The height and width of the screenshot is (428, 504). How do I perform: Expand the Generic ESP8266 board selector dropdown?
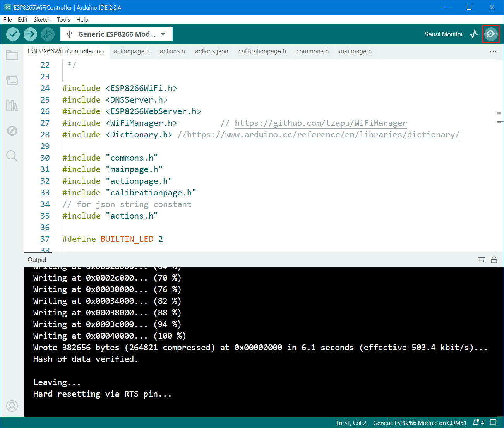(116, 34)
